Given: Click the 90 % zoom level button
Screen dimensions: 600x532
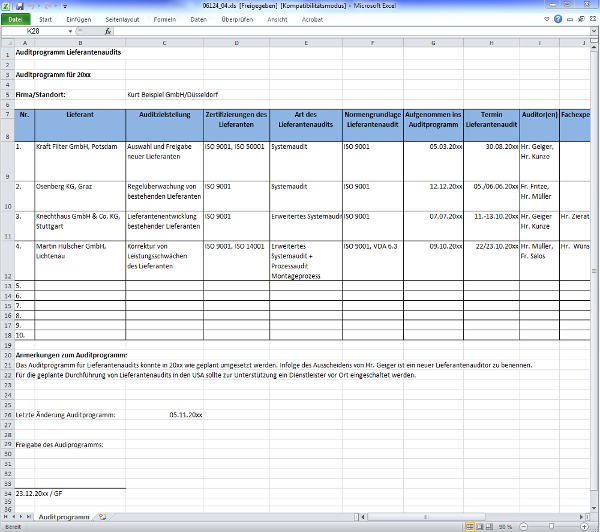Looking at the screenshot, I should 505,526.
